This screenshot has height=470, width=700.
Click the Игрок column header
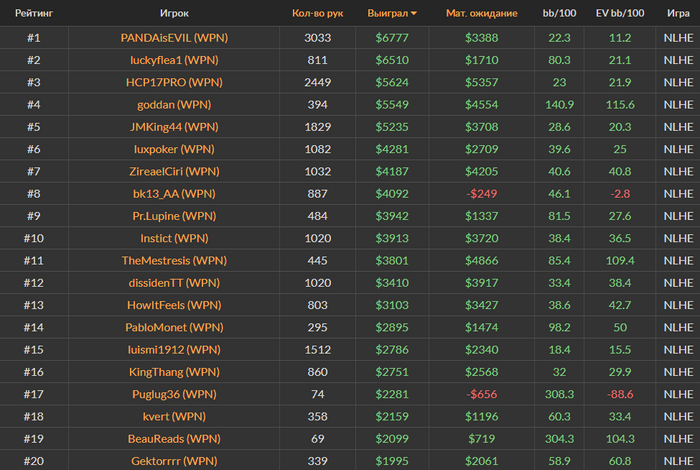click(174, 13)
